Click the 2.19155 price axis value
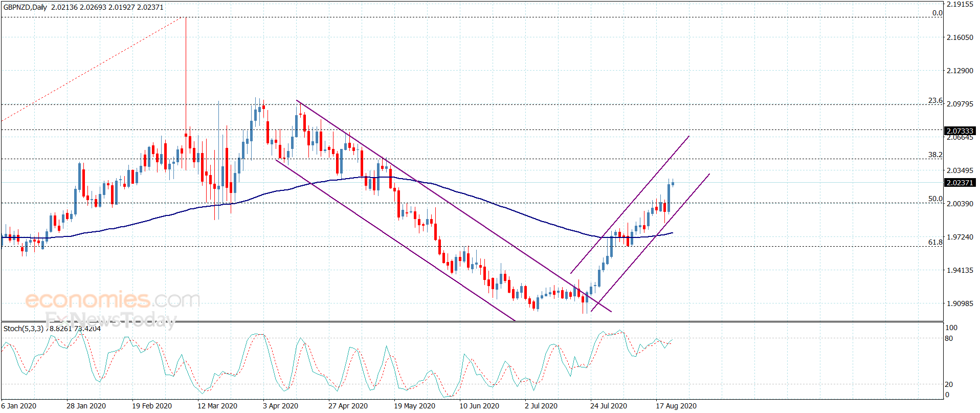The height and width of the screenshot is (413, 980). pos(960,4)
